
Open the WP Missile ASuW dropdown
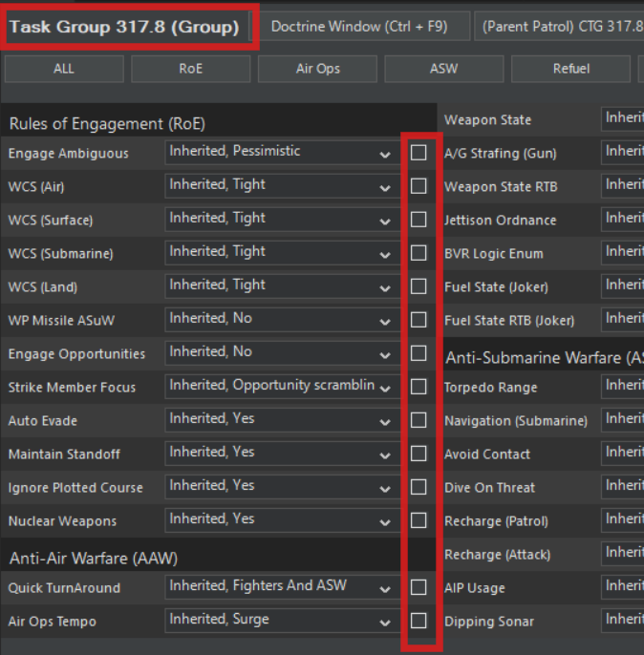[282, 320]
